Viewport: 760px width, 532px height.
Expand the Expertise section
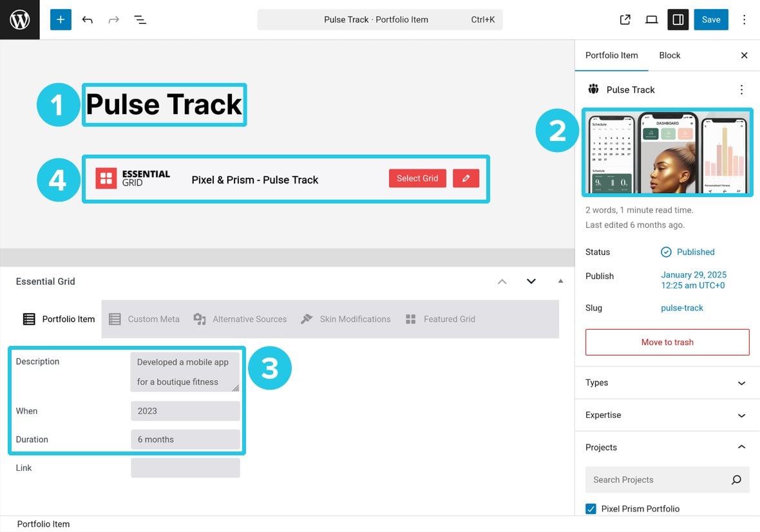click(667, 415)
